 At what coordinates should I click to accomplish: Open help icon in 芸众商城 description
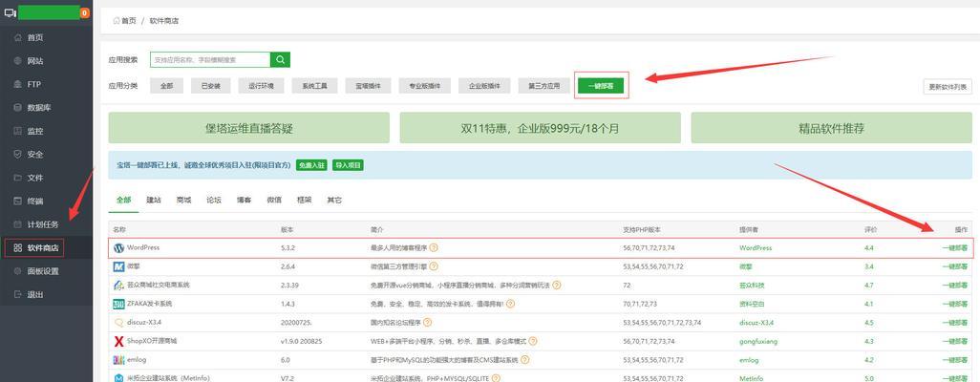(x=556, y=286)
